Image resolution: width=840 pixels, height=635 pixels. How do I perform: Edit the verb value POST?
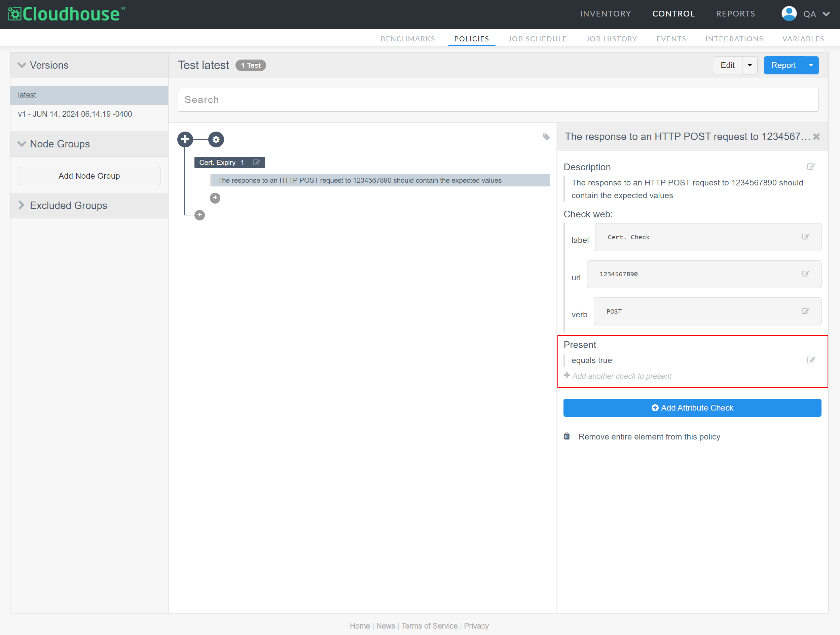click(805, 311)
